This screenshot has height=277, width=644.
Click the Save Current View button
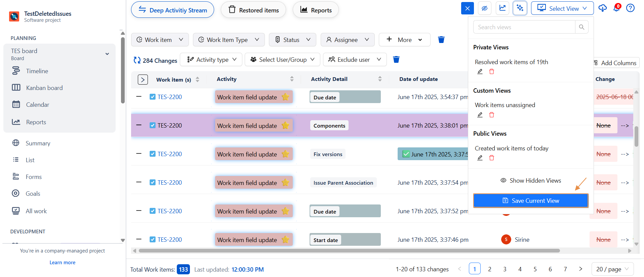531,200
